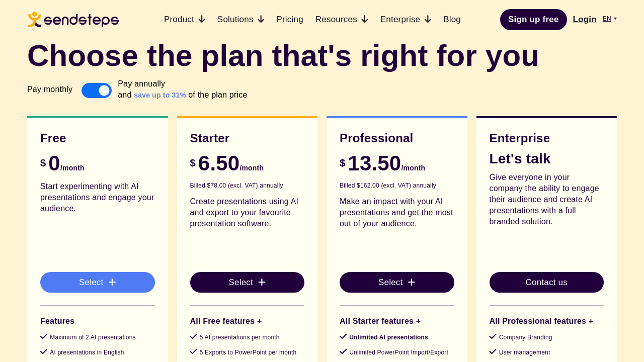This screenshot has width=644, height=362.
Task: Open the Login link
Action: coord(585,20)
